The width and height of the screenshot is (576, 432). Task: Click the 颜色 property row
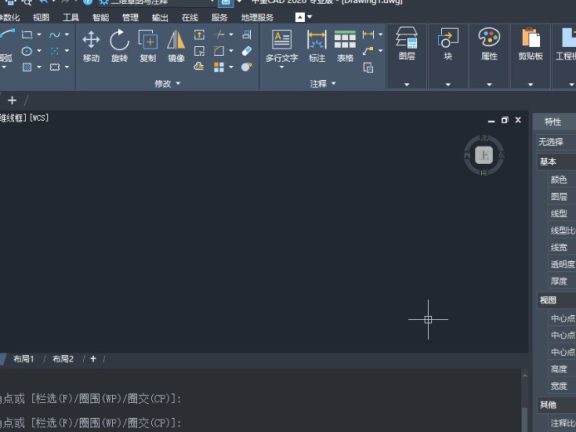click(559, 180)
